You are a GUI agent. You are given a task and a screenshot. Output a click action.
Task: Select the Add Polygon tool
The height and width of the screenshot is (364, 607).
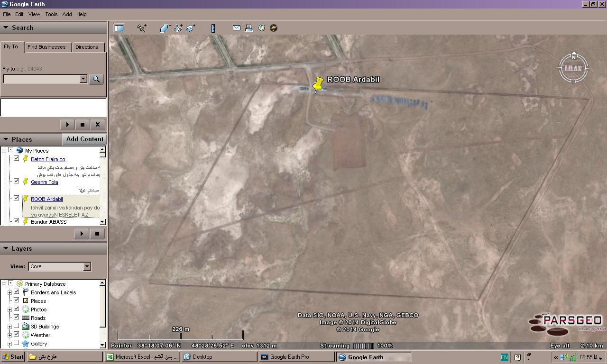[165, 28]
